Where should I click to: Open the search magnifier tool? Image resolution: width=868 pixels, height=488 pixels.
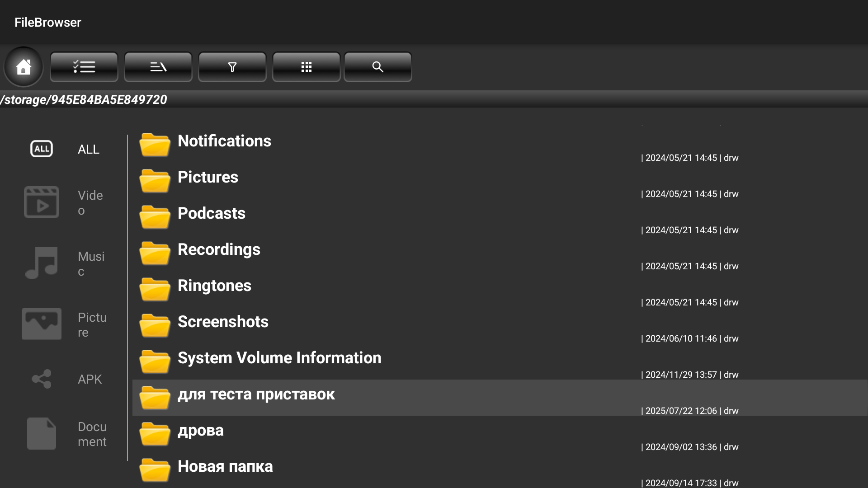[378, 67]
